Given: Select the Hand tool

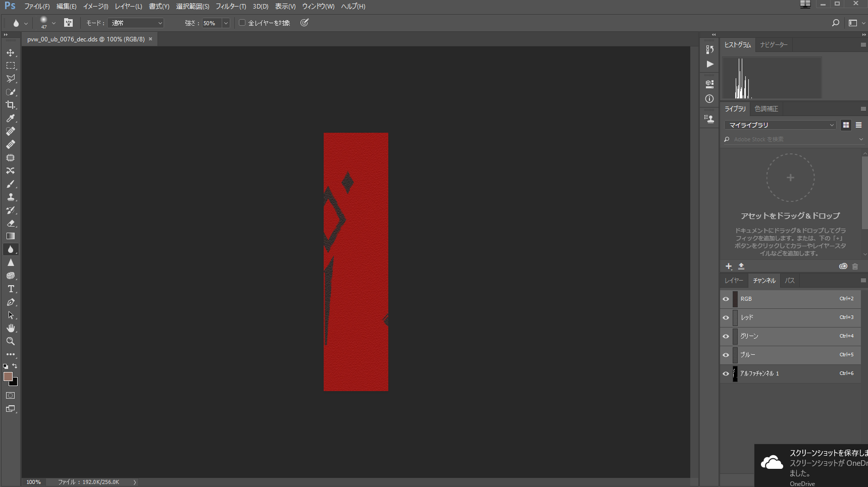Looking at the screenshot, I should pos(10,328).
